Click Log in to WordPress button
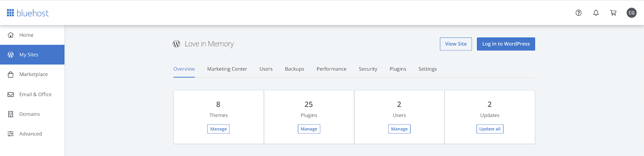644x156 pixels. coord(506,44)
